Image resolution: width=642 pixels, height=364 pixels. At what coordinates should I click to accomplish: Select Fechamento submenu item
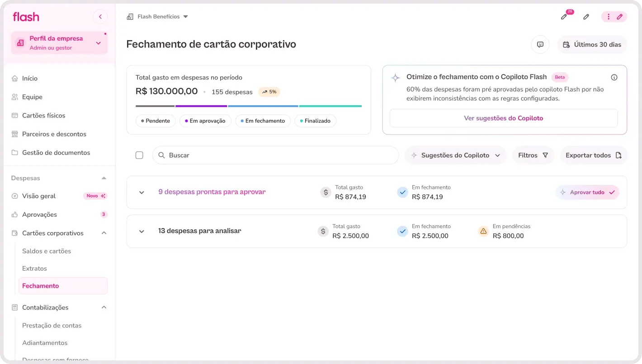[x=63, y=286]
